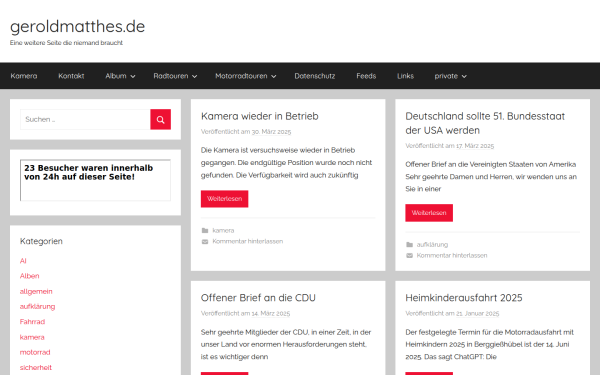Expand the Motorradtouren submenu arrow

(x=274, y=77)
